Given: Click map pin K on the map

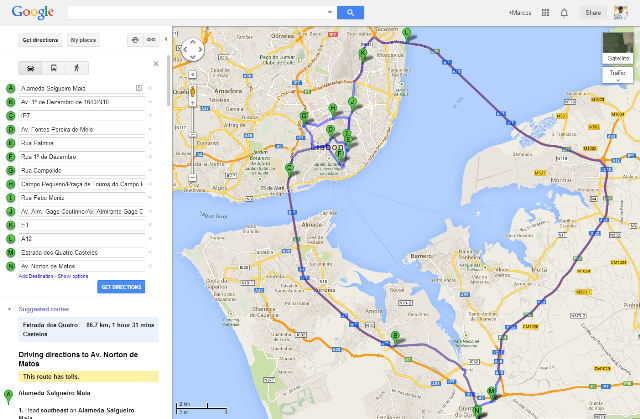Looking at the screenshot, I should [x=362, y=54].
